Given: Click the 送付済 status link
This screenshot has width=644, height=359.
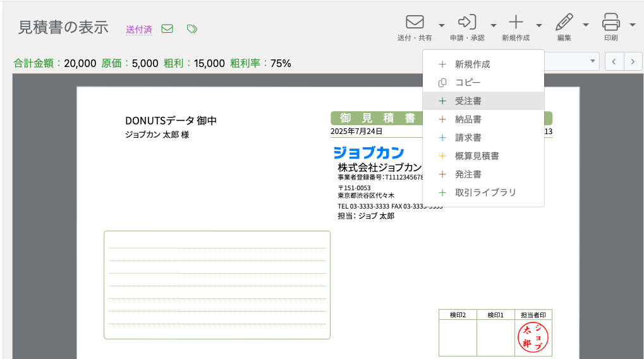Looking at the screenshot, I should click(139, 29).
